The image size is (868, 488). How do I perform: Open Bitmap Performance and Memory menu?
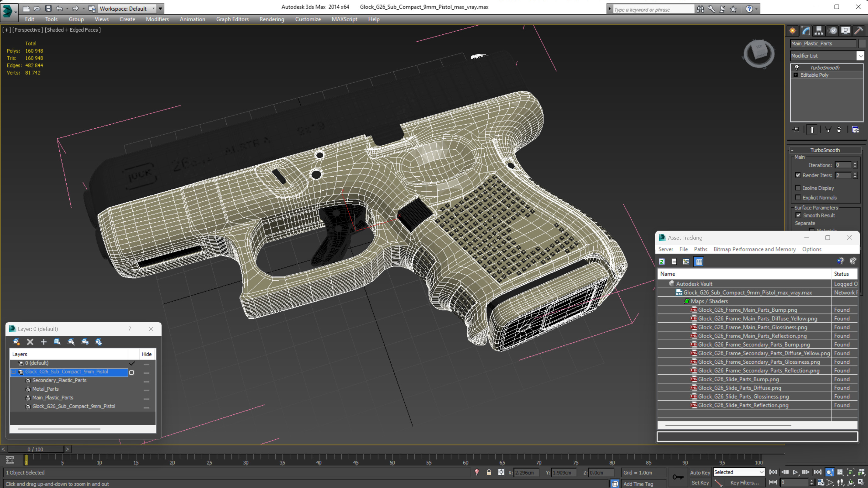[x=755, y=249]
